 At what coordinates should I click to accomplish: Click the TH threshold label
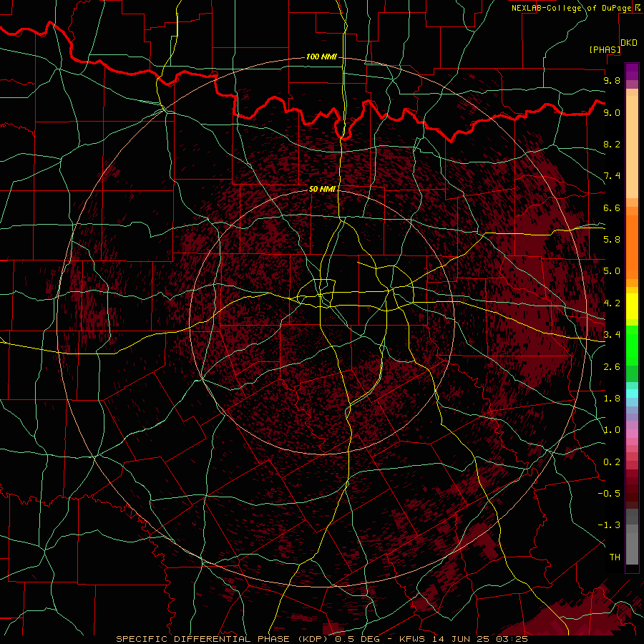pos(615,557)
